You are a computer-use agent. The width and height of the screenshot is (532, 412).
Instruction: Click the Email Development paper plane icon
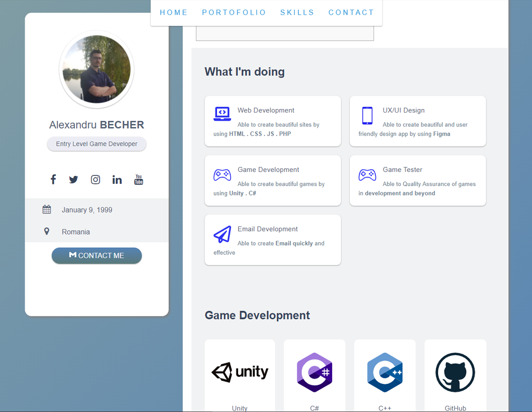point(222,234)
